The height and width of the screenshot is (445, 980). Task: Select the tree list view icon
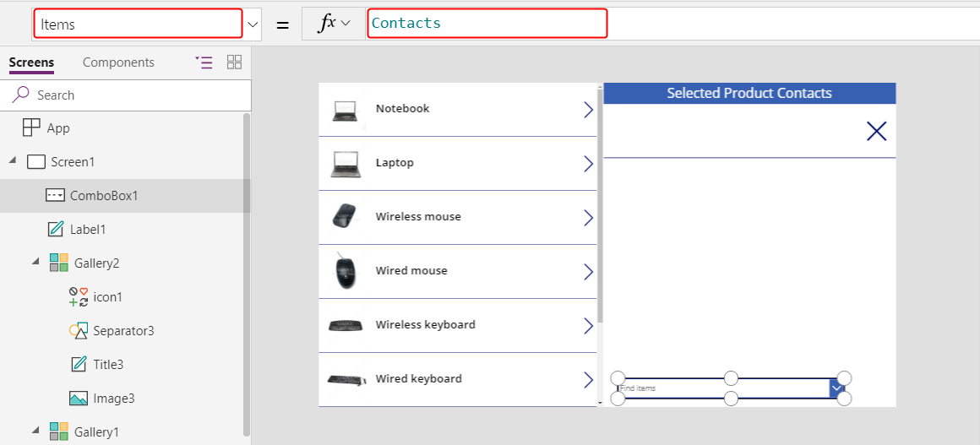pos(204,62)
